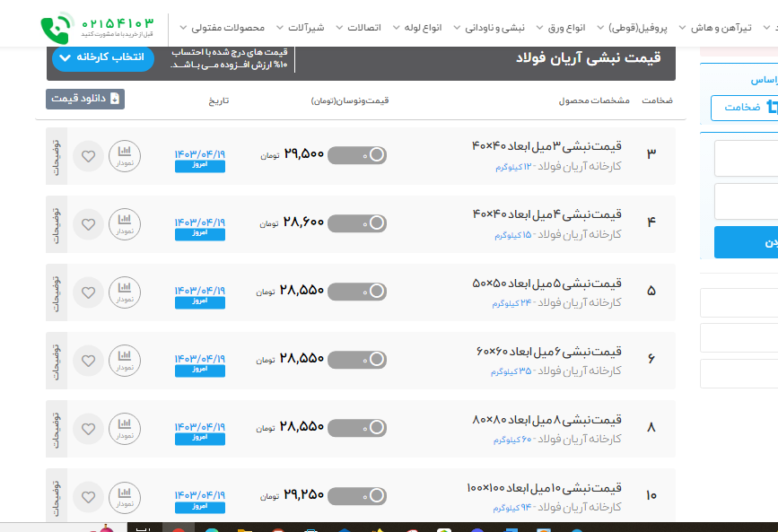Show the price chart for the 5mm 50×50 angle

tap(125, 292)
